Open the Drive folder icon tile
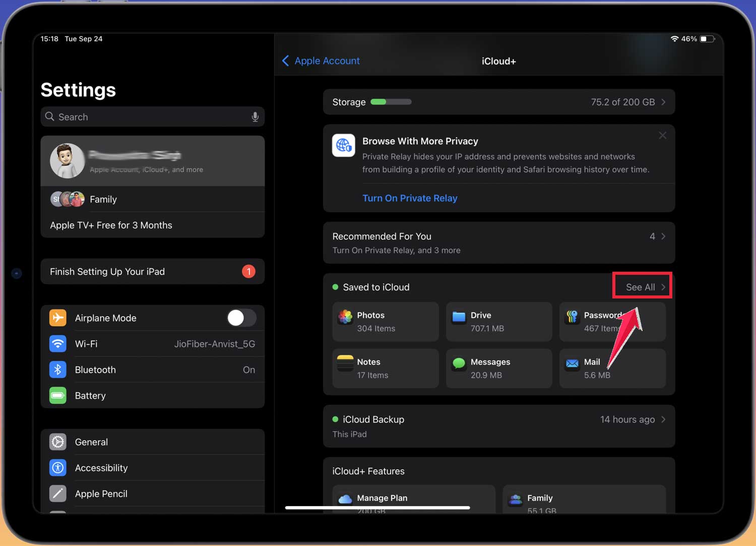 click(459, 317)
